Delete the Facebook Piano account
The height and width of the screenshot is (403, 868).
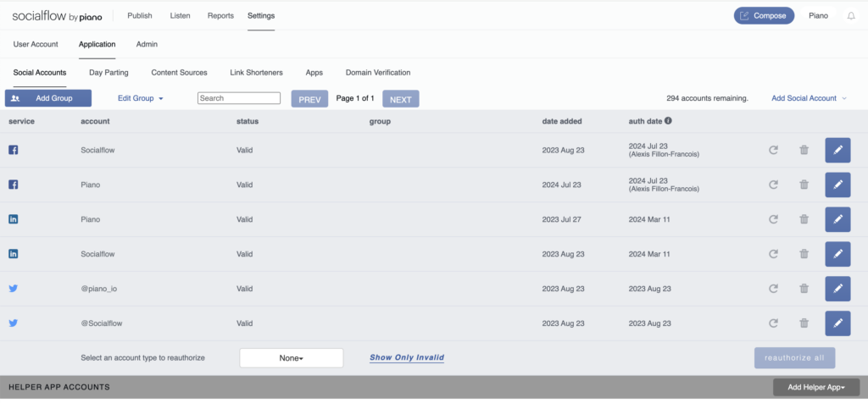coord(804,185)
